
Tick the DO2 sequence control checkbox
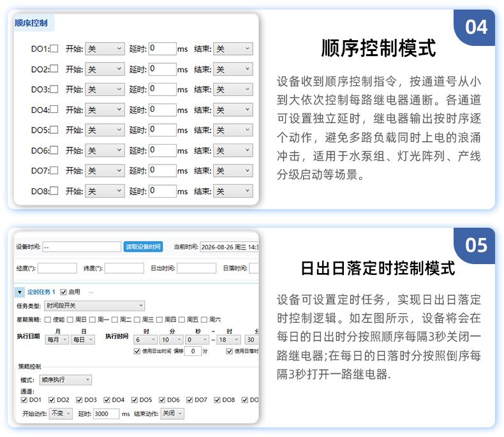click(x=54, y=69)
